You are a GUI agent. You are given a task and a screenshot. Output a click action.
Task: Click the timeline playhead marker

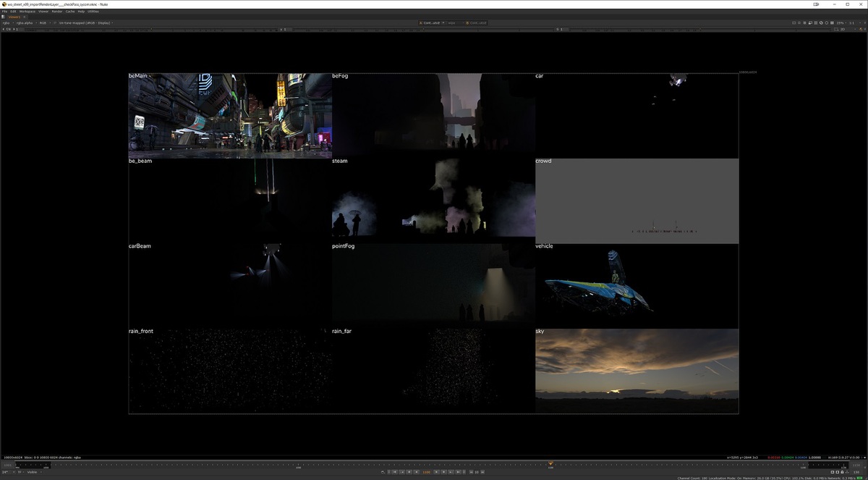pyautogui.click(x=550, y=463)
